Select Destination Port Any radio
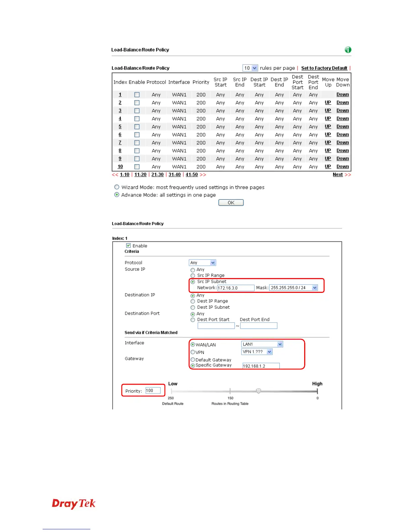 [193, 314]
